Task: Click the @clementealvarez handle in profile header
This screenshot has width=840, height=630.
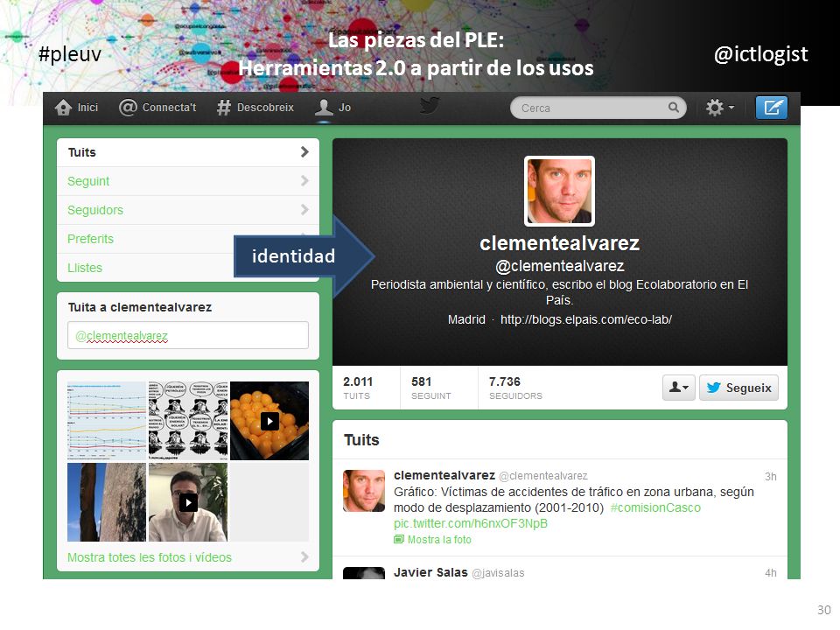Action: coord(560,266)
